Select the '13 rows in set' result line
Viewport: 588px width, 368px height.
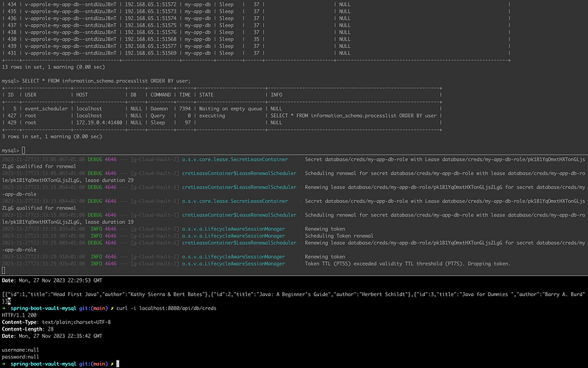pos(53,67)
